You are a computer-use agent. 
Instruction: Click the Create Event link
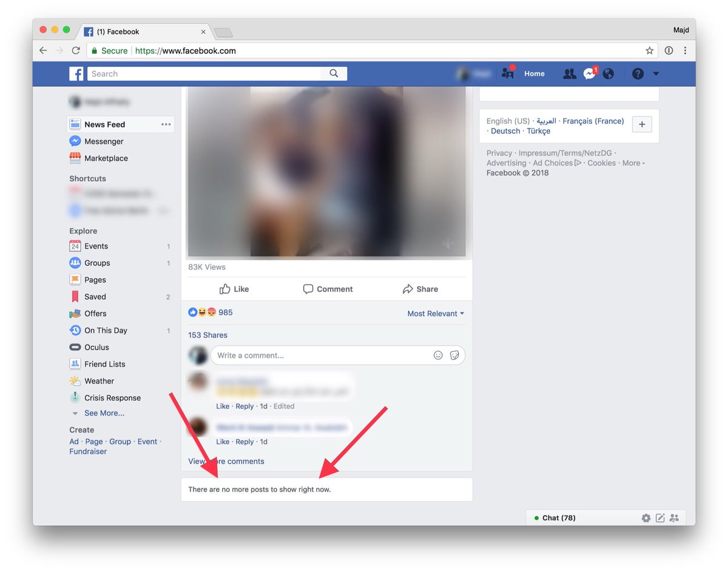(147, 442)
